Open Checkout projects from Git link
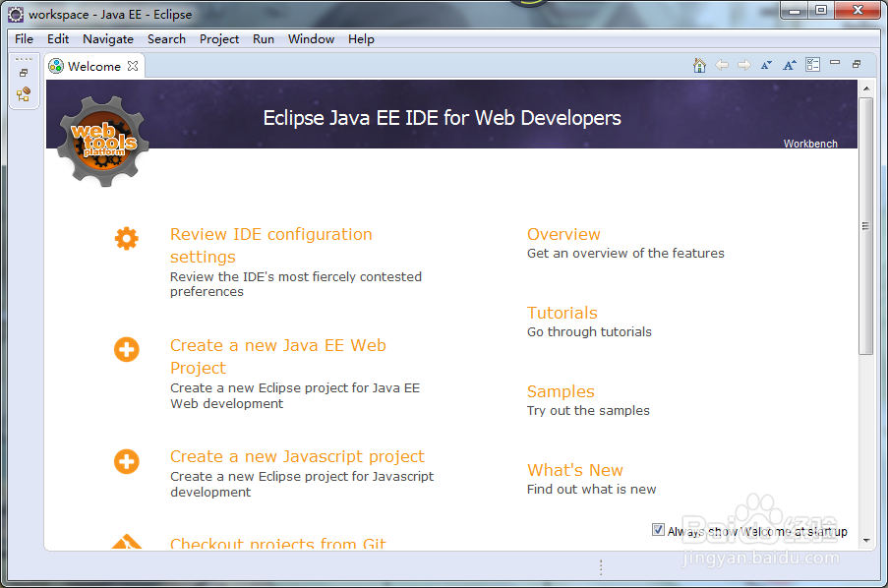 pyautogui.click(x=278, y=543)
